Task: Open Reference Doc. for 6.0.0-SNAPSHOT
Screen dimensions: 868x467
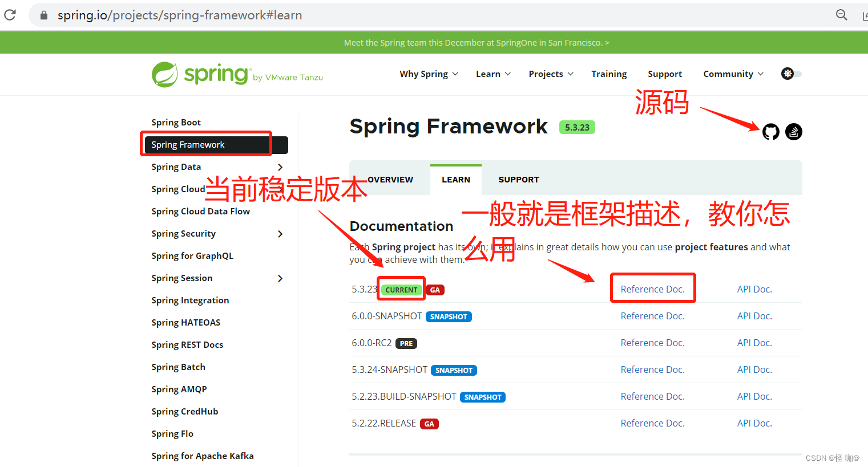Action: click(x=652, y=316)
